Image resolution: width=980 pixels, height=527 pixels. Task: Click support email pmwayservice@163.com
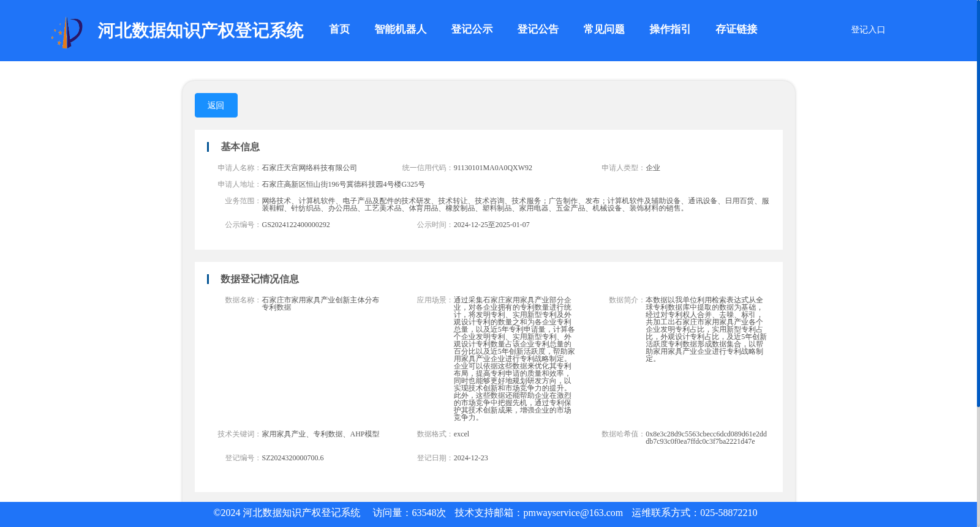click(573, 513)
